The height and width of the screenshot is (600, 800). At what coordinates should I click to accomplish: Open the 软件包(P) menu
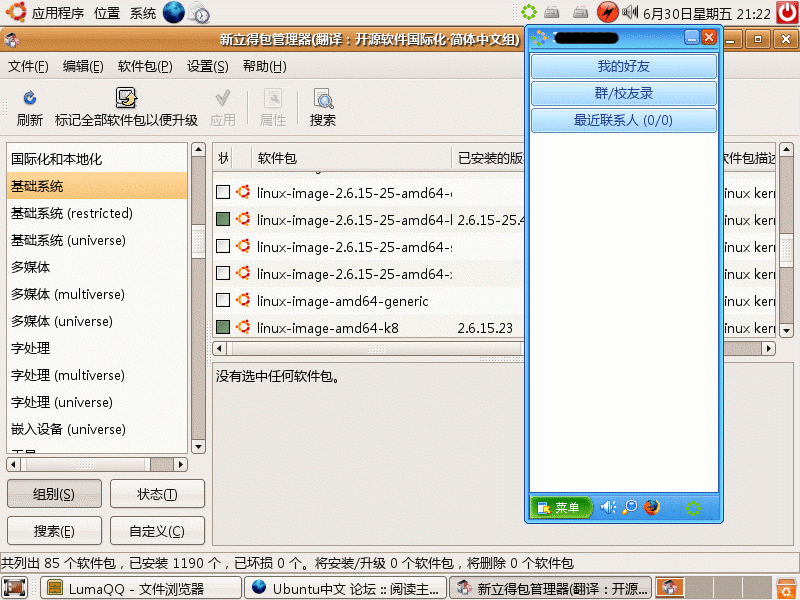(x=145, y=66)
